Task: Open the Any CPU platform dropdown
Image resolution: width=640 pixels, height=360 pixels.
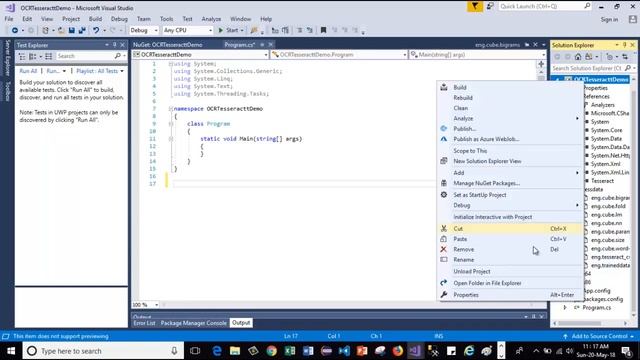Action: [x=187, y=30]
